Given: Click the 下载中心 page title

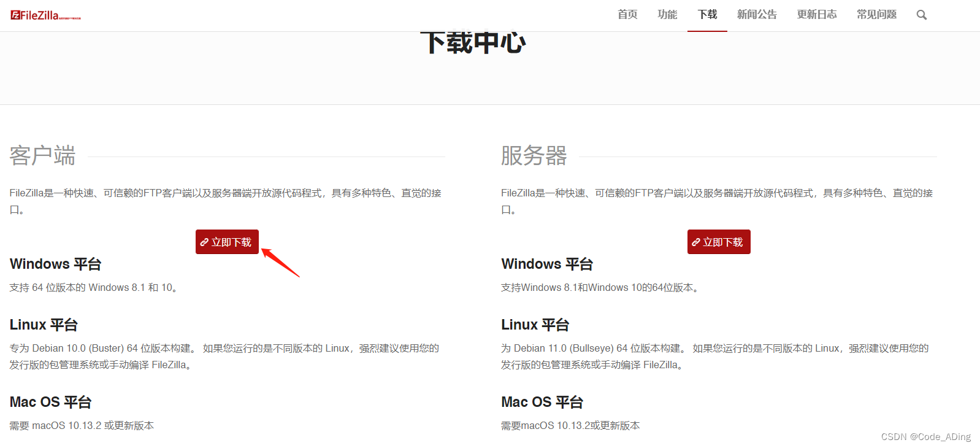Looking at the screenshot, I should point(473,42).
